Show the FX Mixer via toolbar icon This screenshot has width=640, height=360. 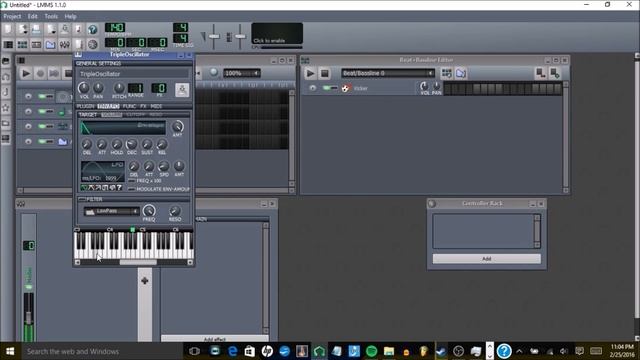pos(64,44)
